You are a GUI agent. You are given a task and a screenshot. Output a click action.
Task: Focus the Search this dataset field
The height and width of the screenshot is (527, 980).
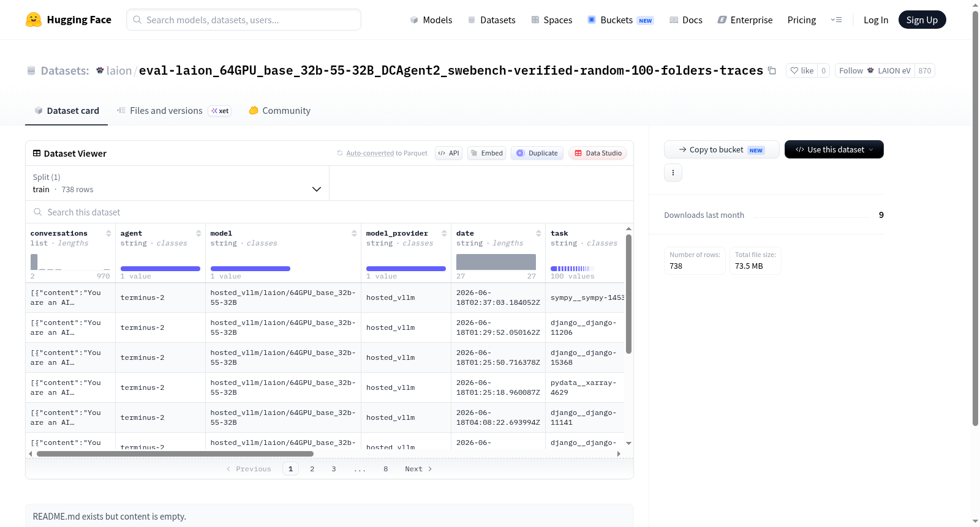[x=330, y=212]
